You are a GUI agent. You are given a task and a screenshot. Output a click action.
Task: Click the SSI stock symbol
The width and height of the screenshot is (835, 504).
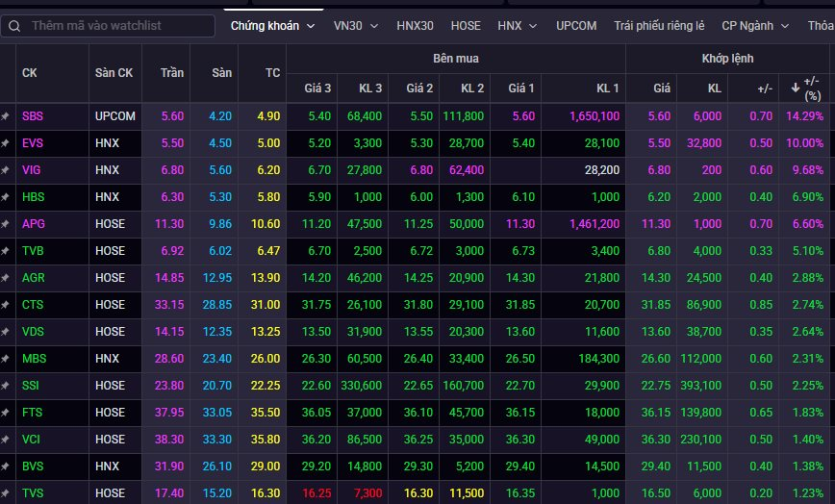[x=33, y=386]
